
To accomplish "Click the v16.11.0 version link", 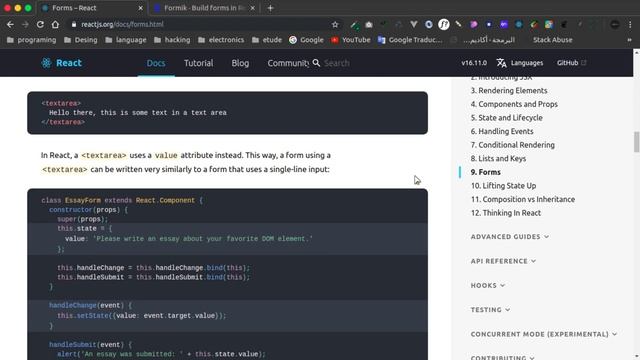I will click(474, 63).
